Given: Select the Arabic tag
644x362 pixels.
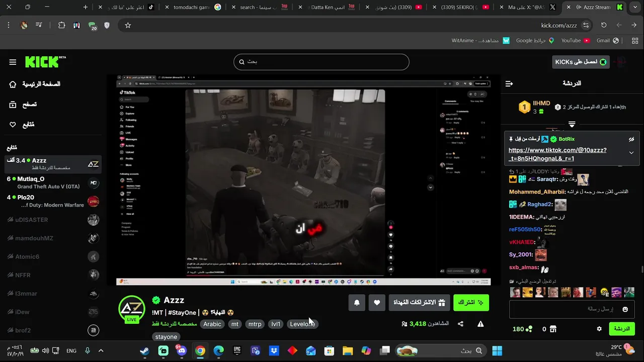Looking at the screenshot, I should [x=212, y=324].
